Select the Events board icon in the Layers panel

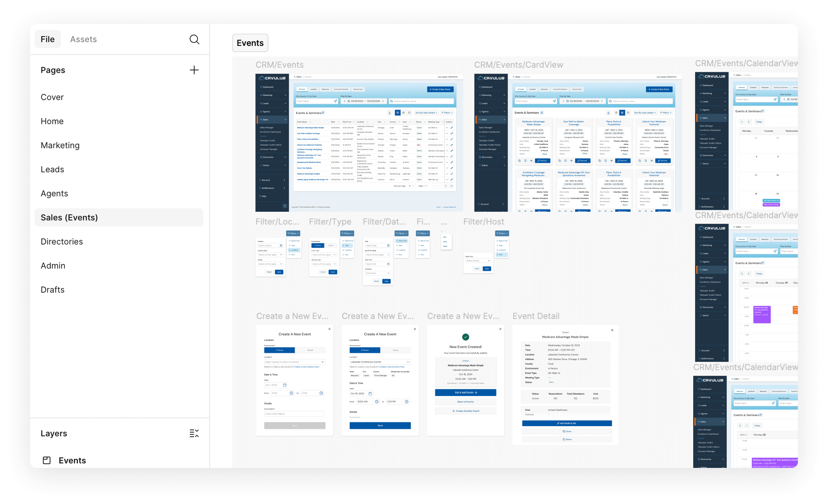(47, 460)
